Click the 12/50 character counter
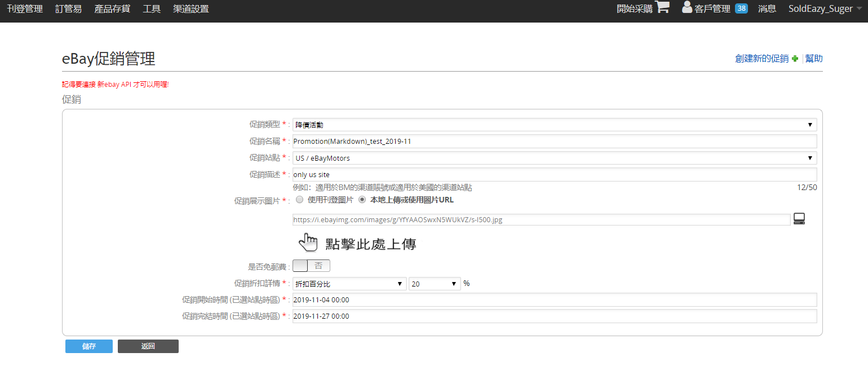 click(x=807, y=187)
